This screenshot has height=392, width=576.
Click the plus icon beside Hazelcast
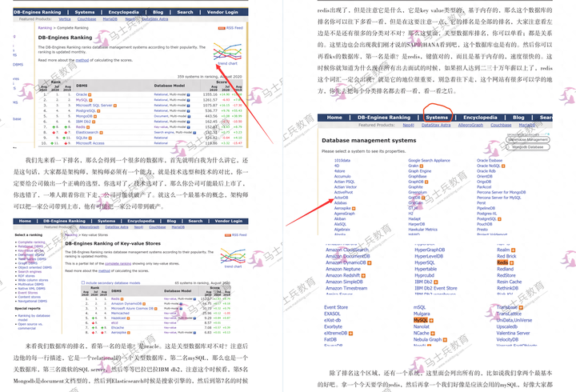[128, 318]
